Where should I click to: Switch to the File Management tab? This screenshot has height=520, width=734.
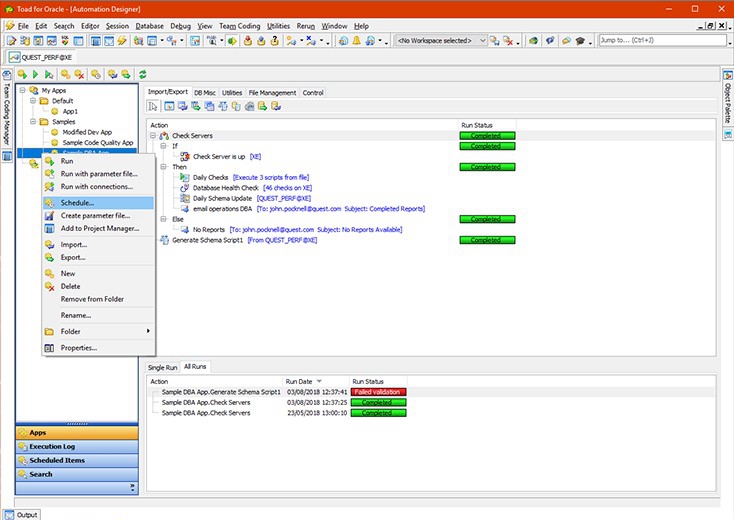(x=272, y=93)
